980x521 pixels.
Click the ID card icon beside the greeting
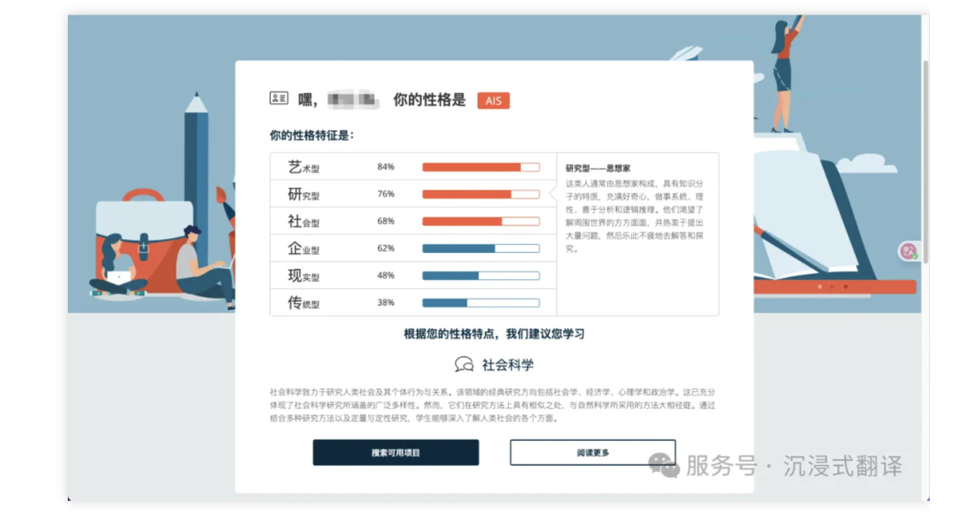point(279,99)
